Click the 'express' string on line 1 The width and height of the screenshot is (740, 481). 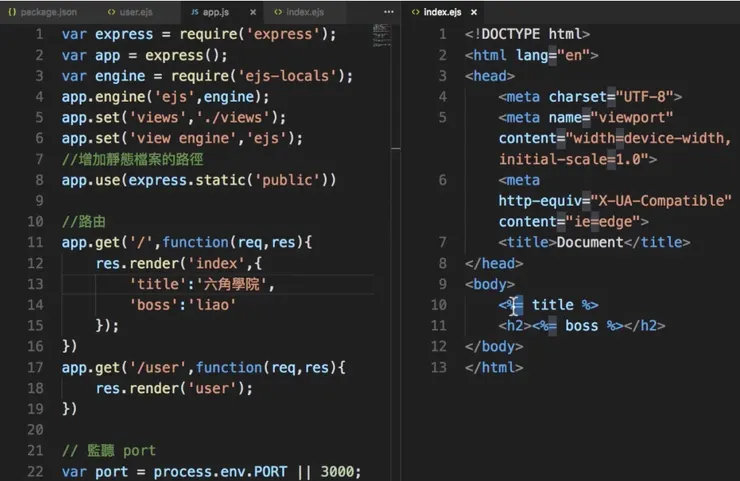coord(283,34)
